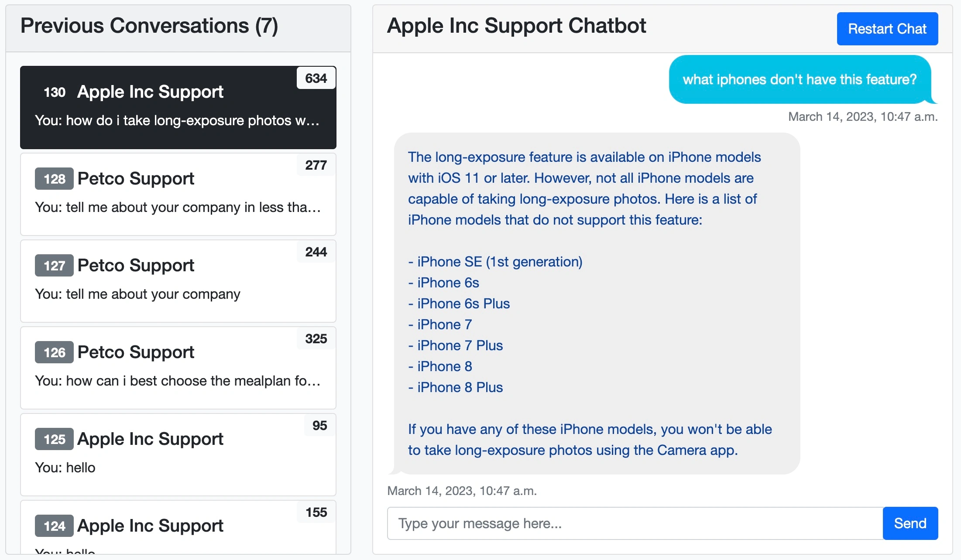Click the 277 count badge
This screenshot has width=961, height=560.
(x=316, y=165)
